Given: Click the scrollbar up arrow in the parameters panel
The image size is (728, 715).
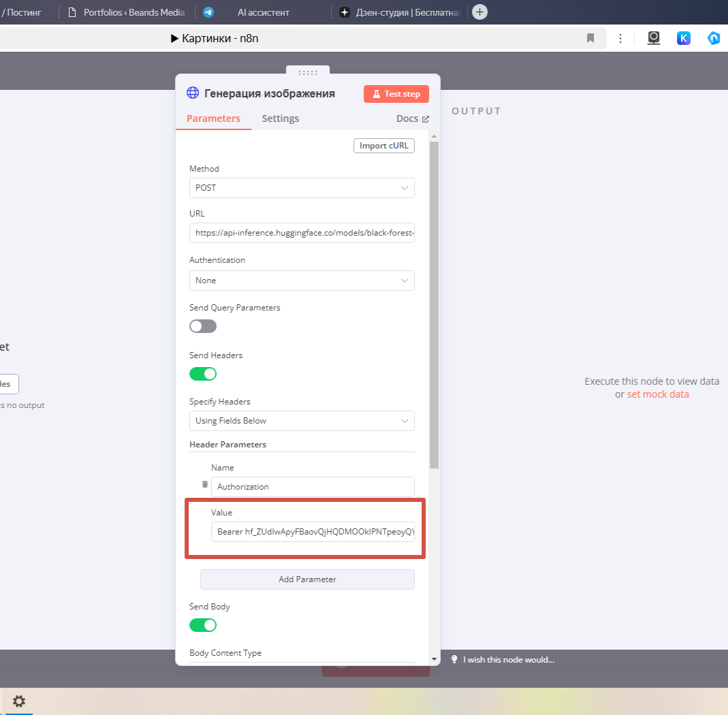Looking at the screenshot, I should click(x=434, y=136).
